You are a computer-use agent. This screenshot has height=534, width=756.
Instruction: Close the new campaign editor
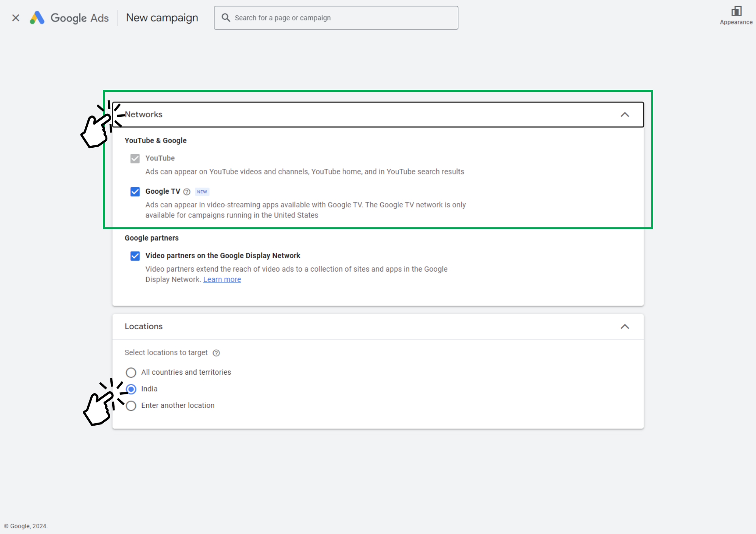15,18
